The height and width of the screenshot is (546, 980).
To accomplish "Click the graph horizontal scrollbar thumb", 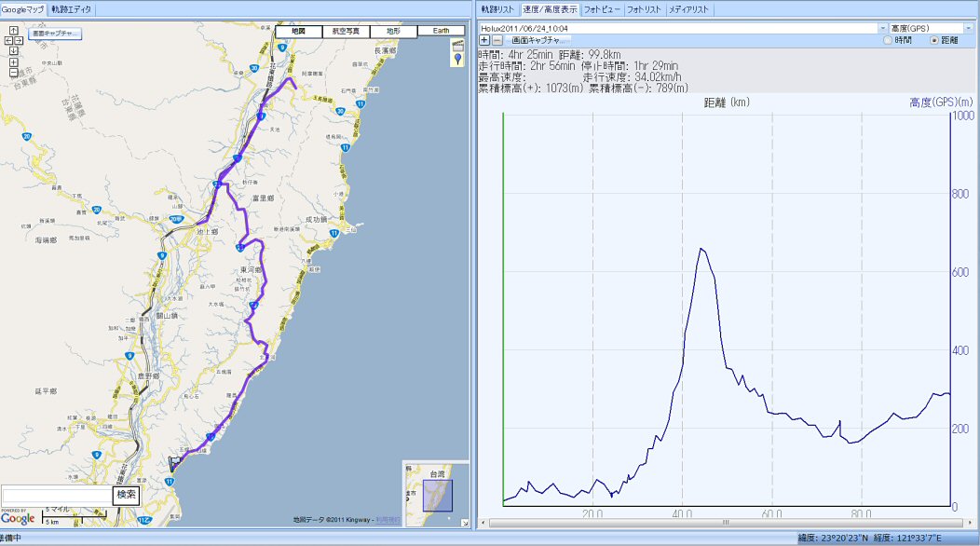I will (x=726, y=522).
